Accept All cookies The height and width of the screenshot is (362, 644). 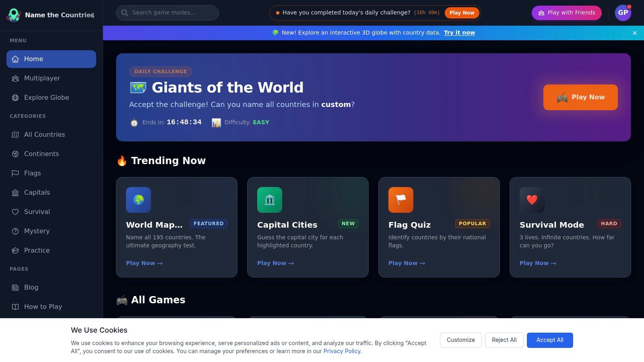pyautogui.click(x=550, y=340)
